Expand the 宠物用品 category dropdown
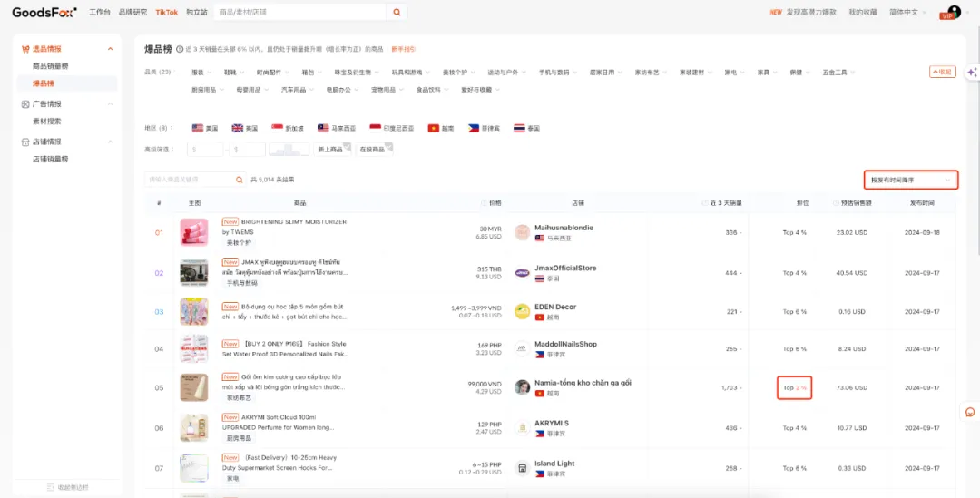980x498 pixels. (x=387, y=90)
